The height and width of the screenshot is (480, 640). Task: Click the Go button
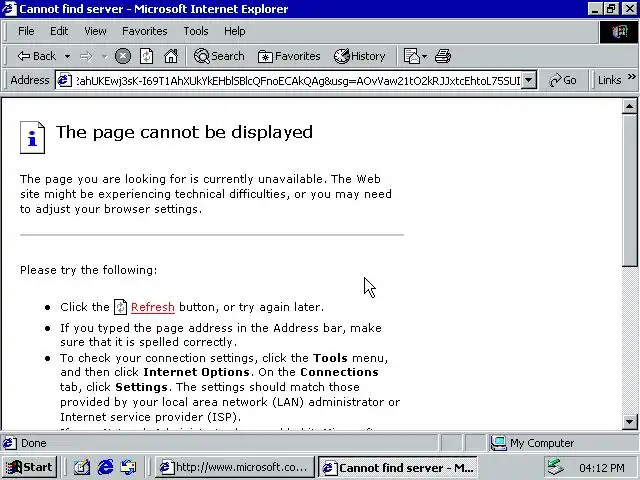(563, 80)
